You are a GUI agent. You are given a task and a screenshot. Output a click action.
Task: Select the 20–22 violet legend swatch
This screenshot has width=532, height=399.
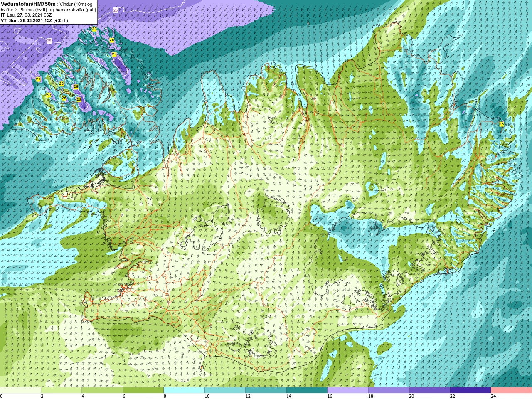[430, 390]
